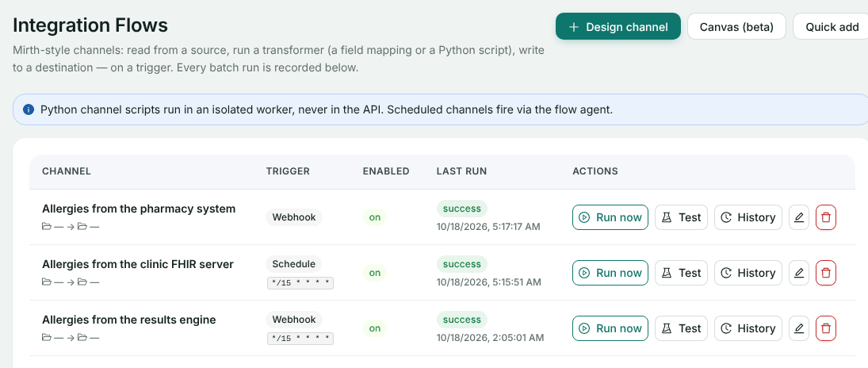Image resolution: width=868 pixels, height=368 pixels.
Task: Click the CHANNEL column header
Action: pos(67,171)
